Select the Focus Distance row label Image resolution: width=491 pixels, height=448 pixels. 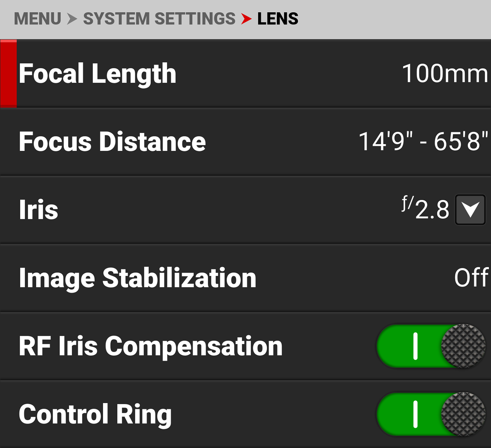point(112,142)
